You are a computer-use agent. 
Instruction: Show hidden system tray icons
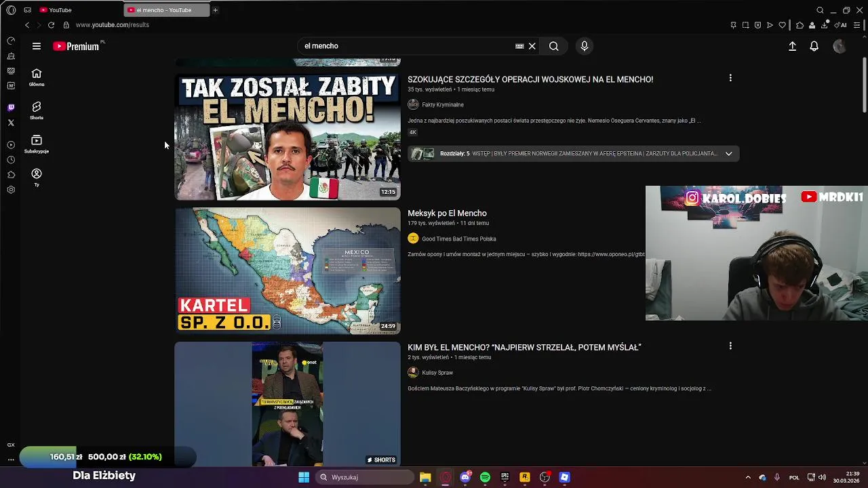pos(748,477)
